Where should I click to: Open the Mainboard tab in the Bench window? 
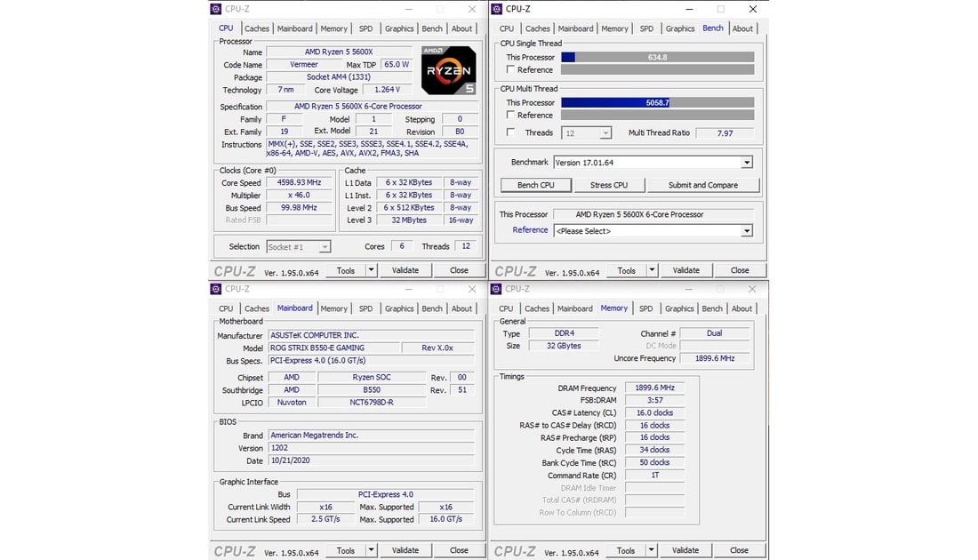[576, 28]
